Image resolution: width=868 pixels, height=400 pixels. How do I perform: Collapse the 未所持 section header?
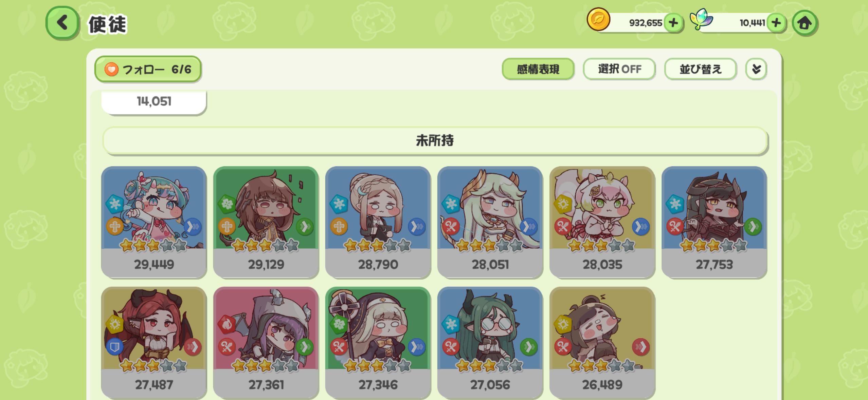point(435,140)
